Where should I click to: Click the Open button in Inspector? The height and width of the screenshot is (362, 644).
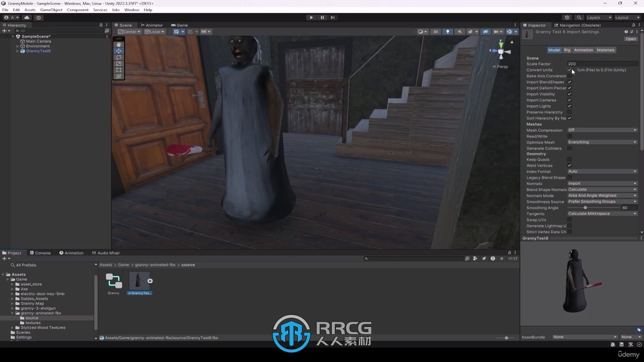(630, 39)
